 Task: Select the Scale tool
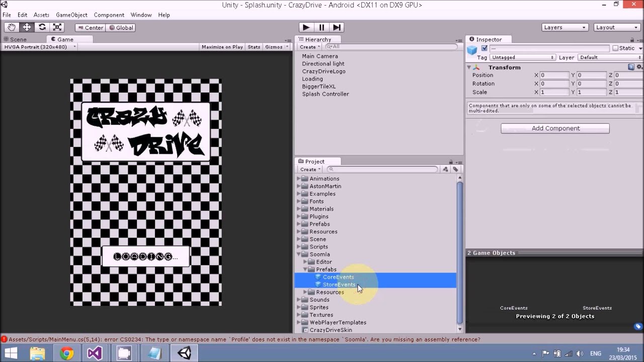[57, 27]
